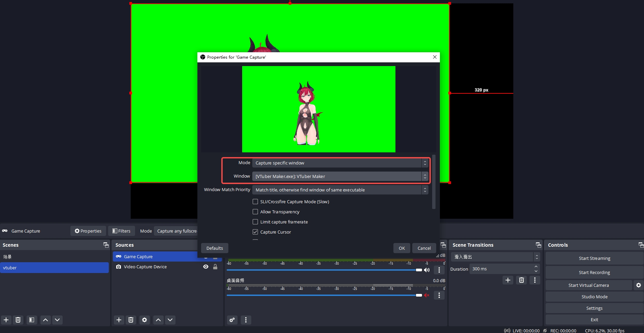Viewport: 644px width, 333px height.
Task: Add a new scene plus icon
Action: (x=6, y=320)
